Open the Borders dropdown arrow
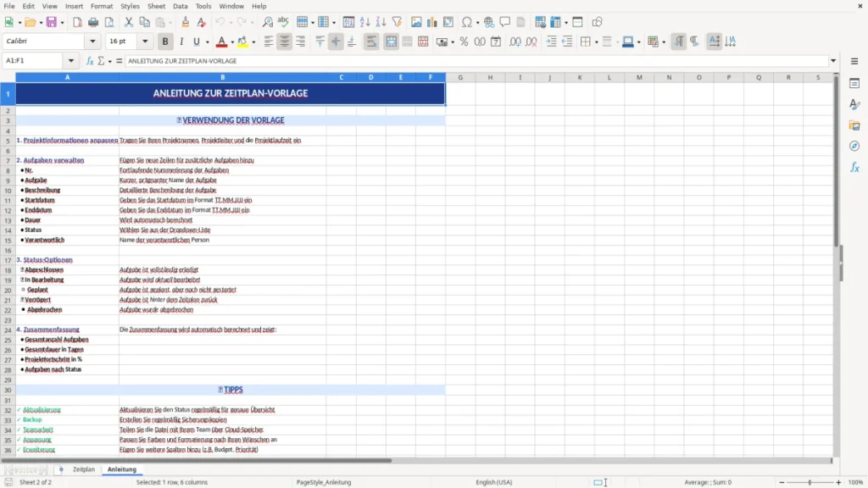The width and height of the screenshot is (868, 488). [x=596, y=42]
